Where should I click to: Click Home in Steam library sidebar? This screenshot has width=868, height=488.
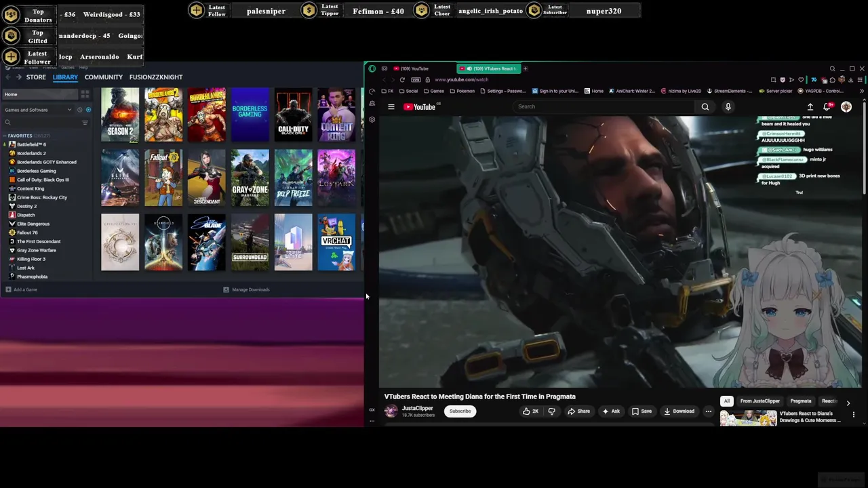pyautogui.click(x=40, y=94)
